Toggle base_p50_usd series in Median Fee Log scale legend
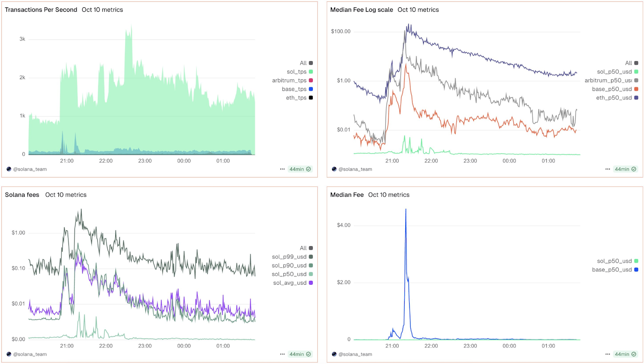This screenshot has width=644, height=364. (615, 89)
